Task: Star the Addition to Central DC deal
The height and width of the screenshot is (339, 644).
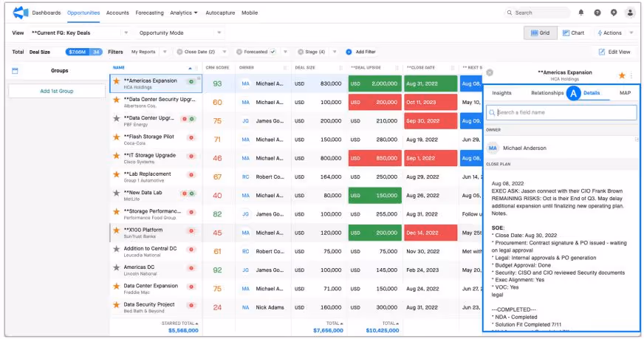Action: coord(117,249)
